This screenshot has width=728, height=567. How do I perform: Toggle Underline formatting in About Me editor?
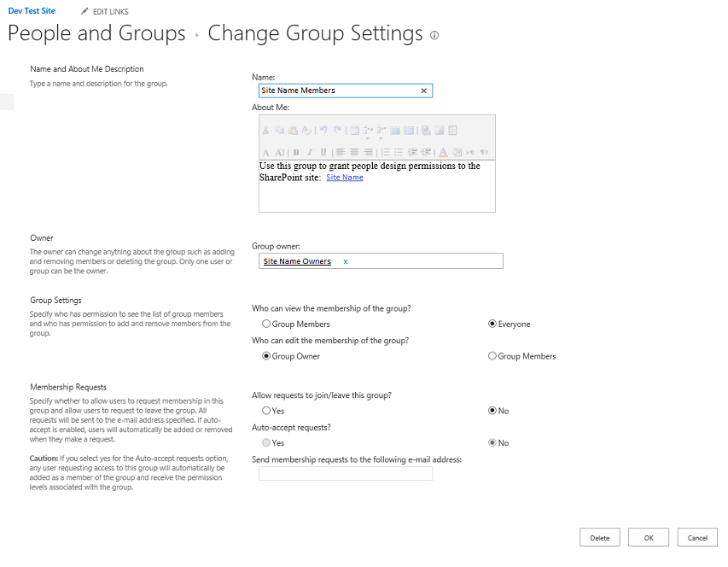[x=323, y=152]
